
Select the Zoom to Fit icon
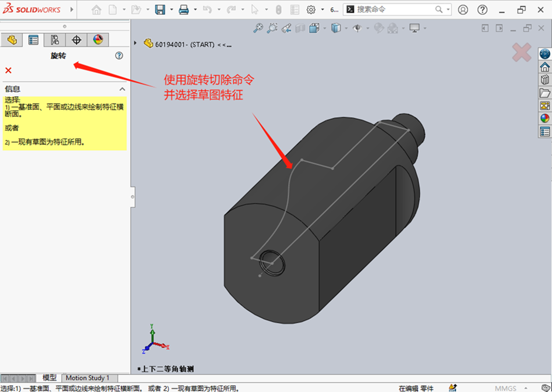pos(259,28)
